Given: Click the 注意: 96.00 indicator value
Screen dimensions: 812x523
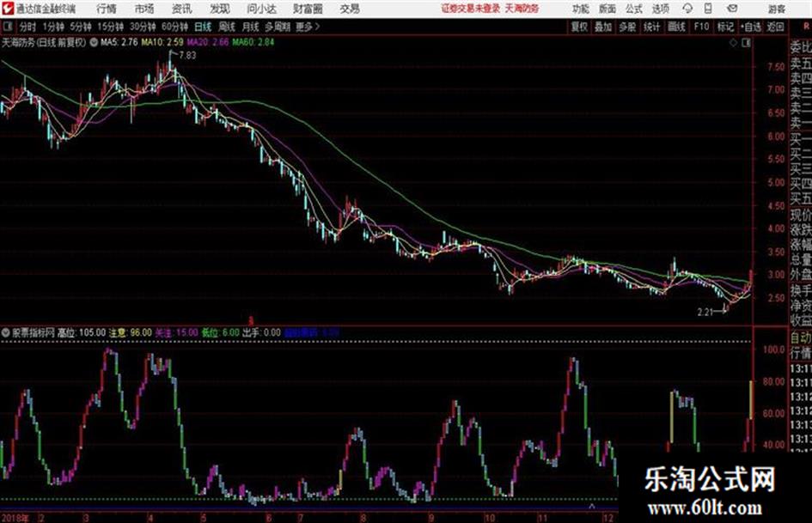Looking at the screenshot, I should pyautogui.click(x=130, y=332).
